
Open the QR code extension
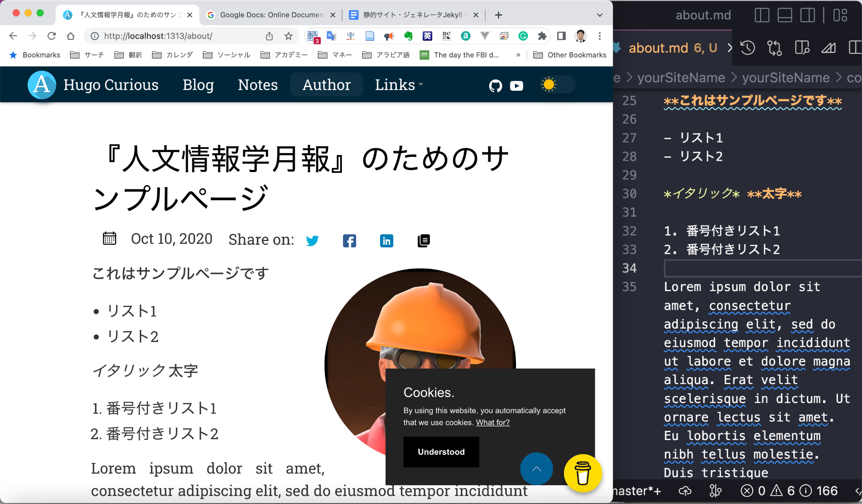[446, 36]
